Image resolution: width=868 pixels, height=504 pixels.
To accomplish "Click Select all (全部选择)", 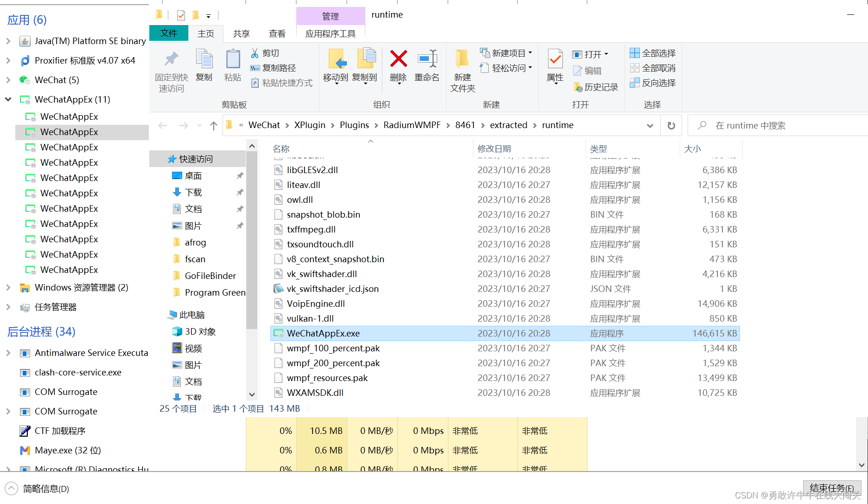I will [x=653, y=53].
